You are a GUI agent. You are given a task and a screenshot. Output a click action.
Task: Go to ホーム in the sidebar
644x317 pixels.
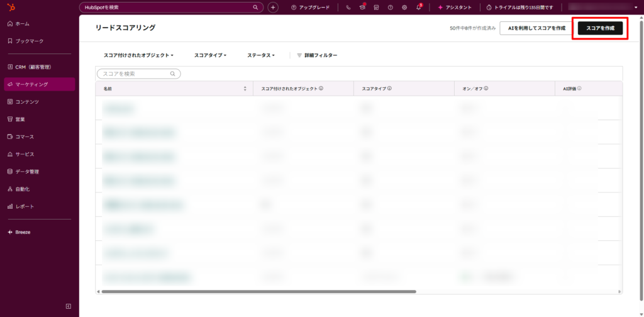click(x=18, y=24)
